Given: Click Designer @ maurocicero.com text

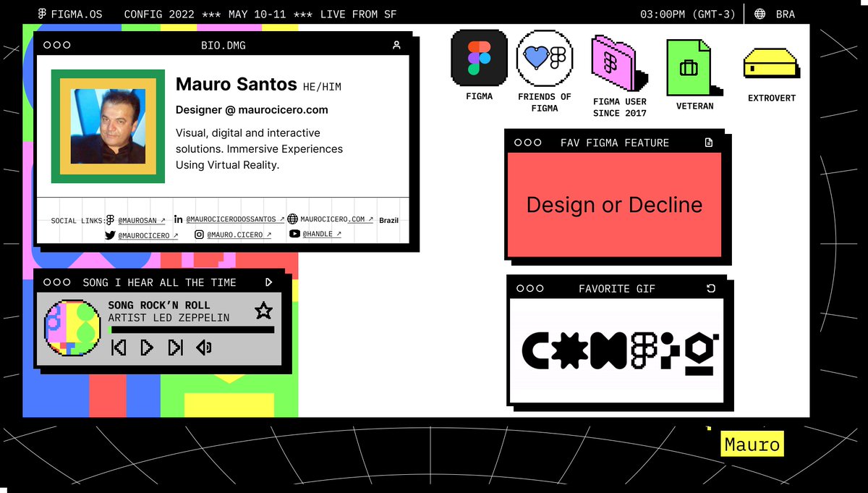Looking at the screenshot, I should pos(252,110).
